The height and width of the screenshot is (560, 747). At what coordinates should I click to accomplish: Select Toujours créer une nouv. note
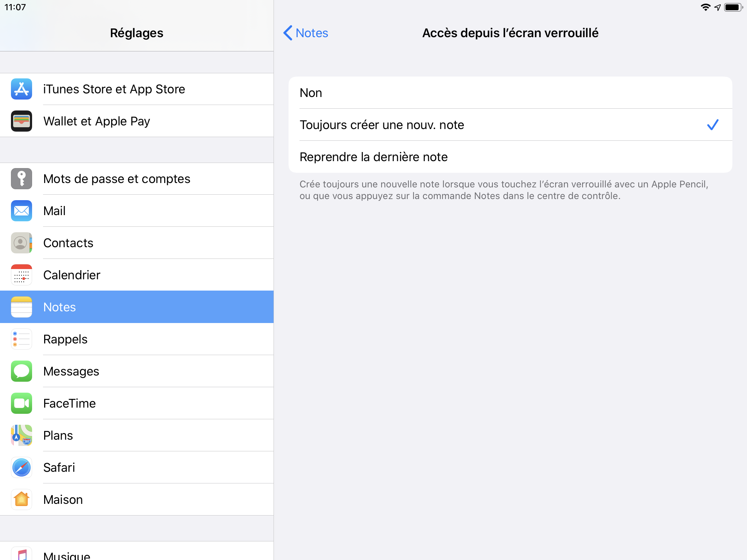coord(510,125)
